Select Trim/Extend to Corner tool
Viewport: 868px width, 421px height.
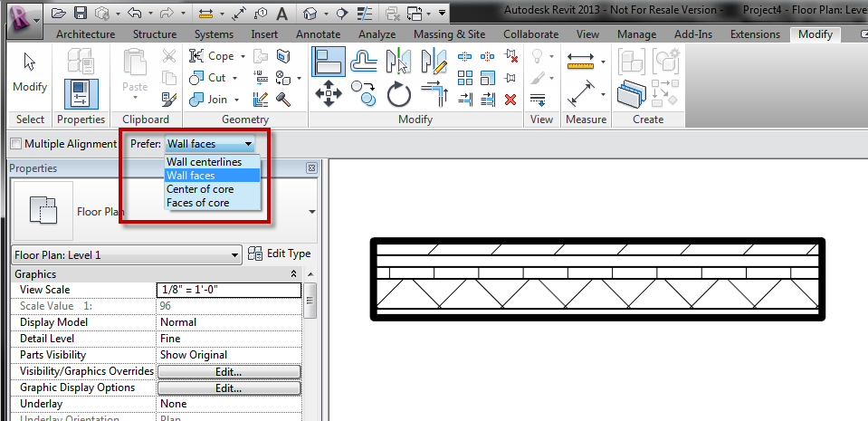tap(434, 93)
